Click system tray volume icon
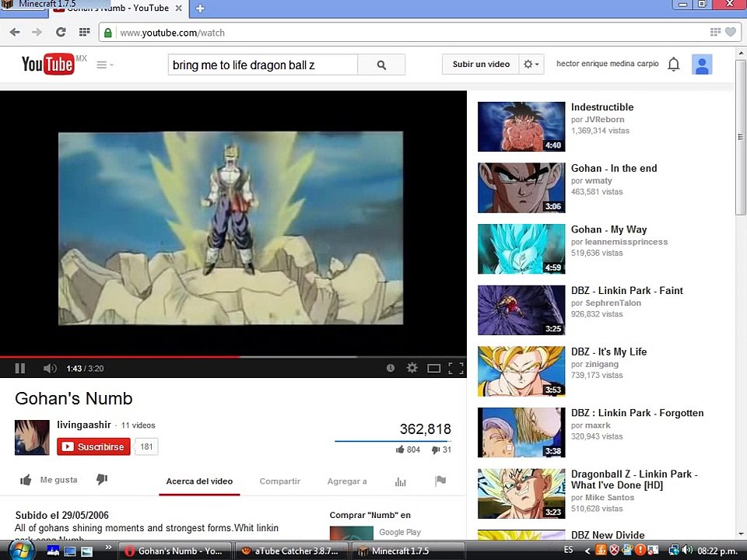The height and width of the screenshot is (560, 747). point(687,551)
